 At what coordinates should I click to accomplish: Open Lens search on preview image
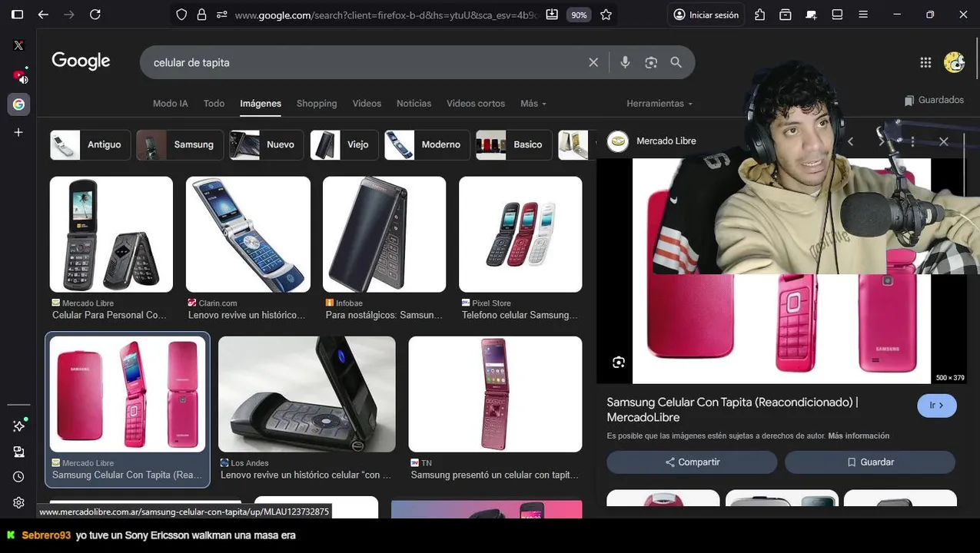coord(619,363)
